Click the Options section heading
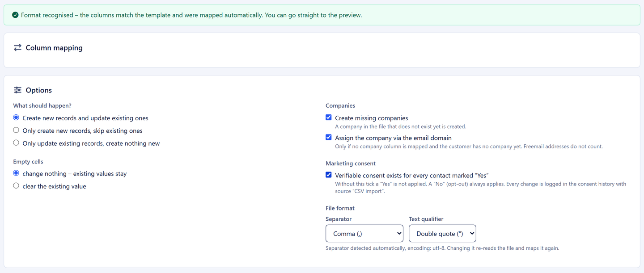Image resolution: width=644 pixels, height=273 pixels. click(x=39, y=90)
